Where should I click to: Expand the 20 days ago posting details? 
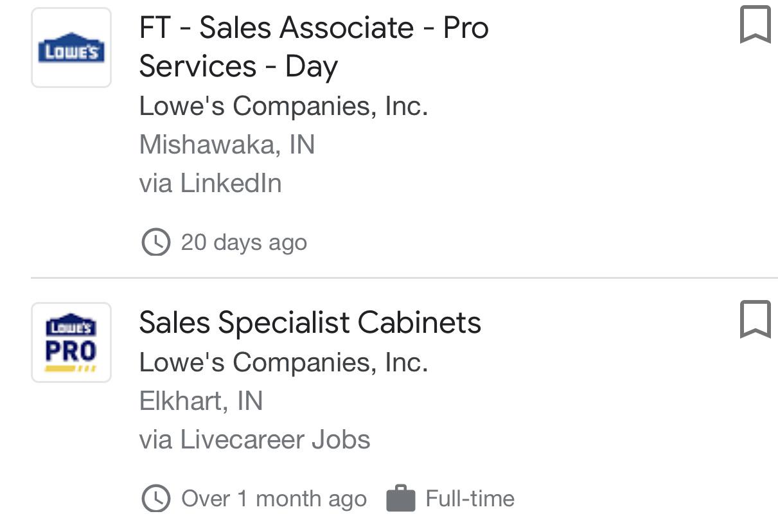tap(244, 242)
